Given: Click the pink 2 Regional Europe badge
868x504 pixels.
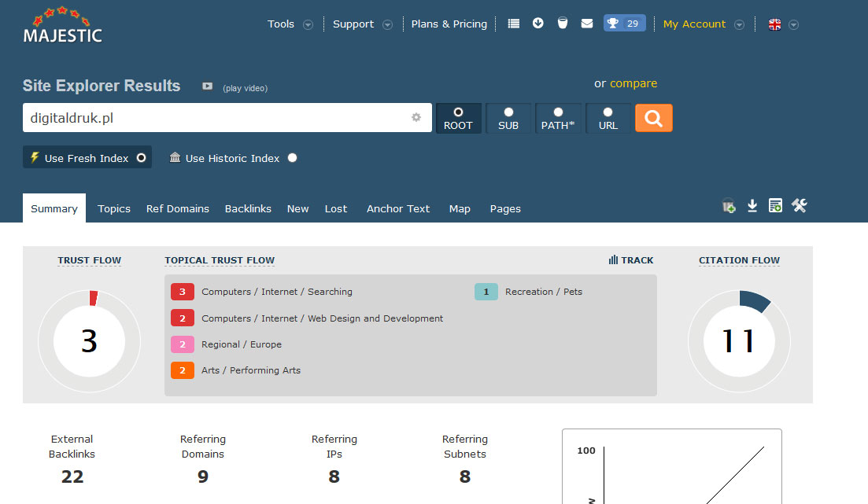Looking at the screenshot, I should click(182, 344).
